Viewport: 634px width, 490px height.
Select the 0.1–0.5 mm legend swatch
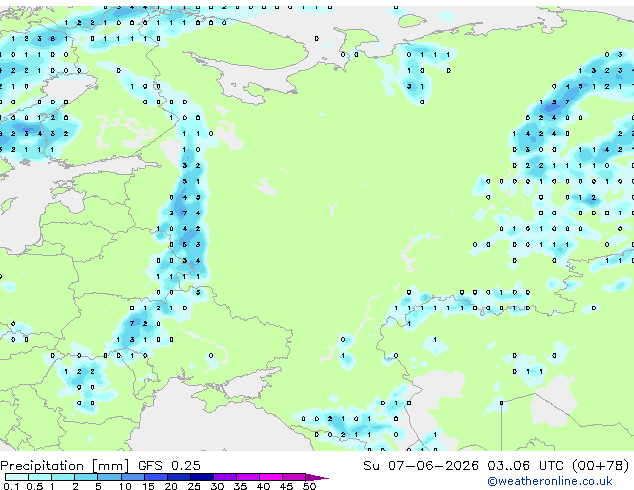point(17,477)
